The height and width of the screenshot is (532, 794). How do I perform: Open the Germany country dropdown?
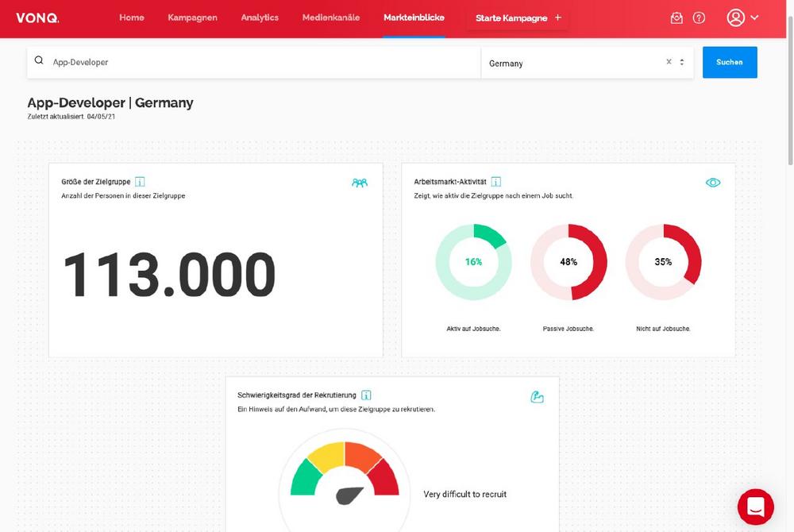coord(587,63)
